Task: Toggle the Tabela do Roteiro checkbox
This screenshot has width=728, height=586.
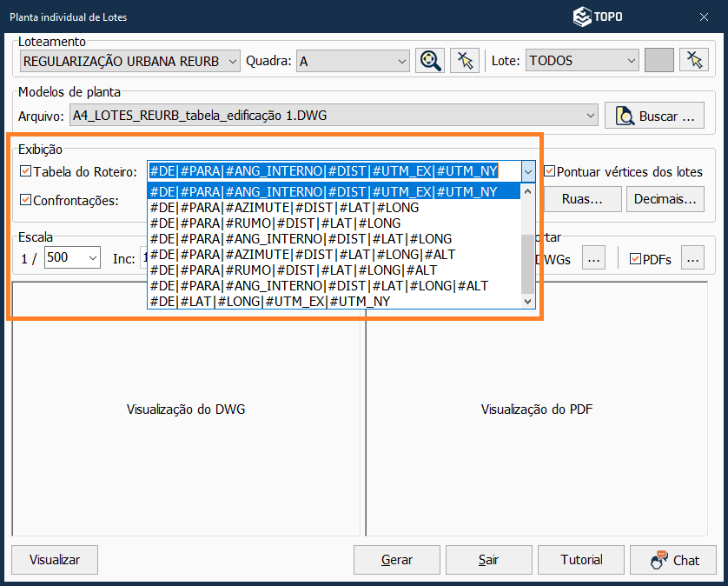Action: tap(25, 171)
